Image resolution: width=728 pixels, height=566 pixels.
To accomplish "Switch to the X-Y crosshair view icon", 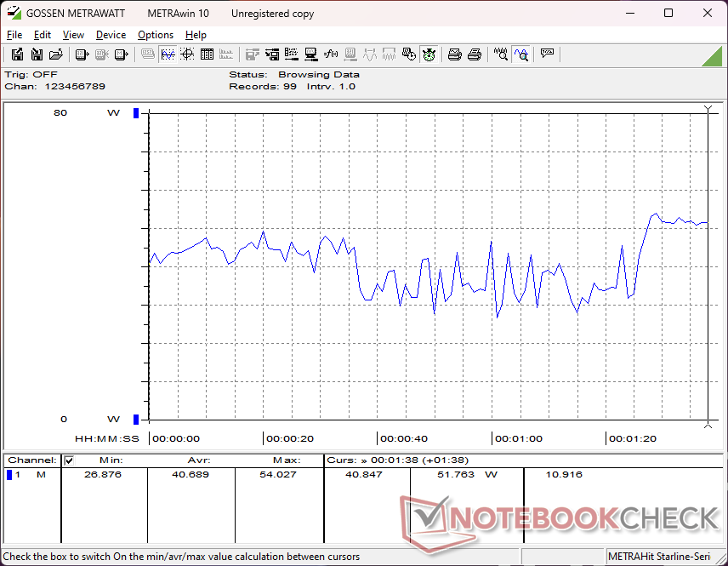I will [x=187, y=54].
